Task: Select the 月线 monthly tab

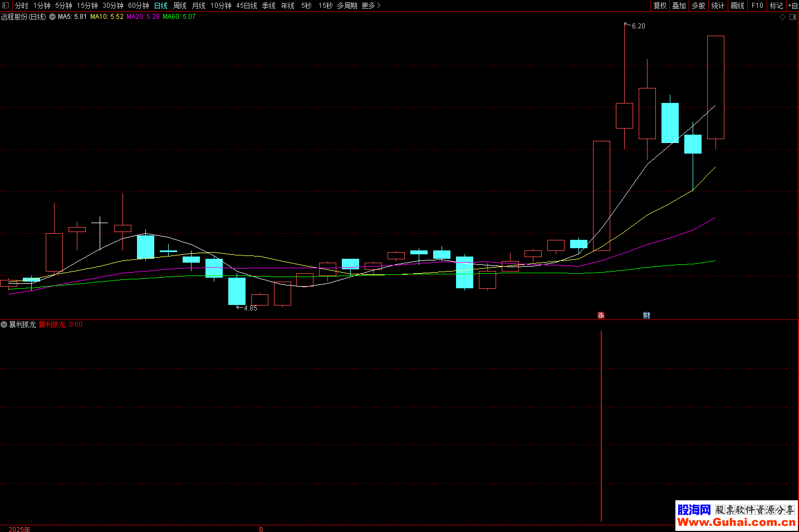Action: click(199, 6)
